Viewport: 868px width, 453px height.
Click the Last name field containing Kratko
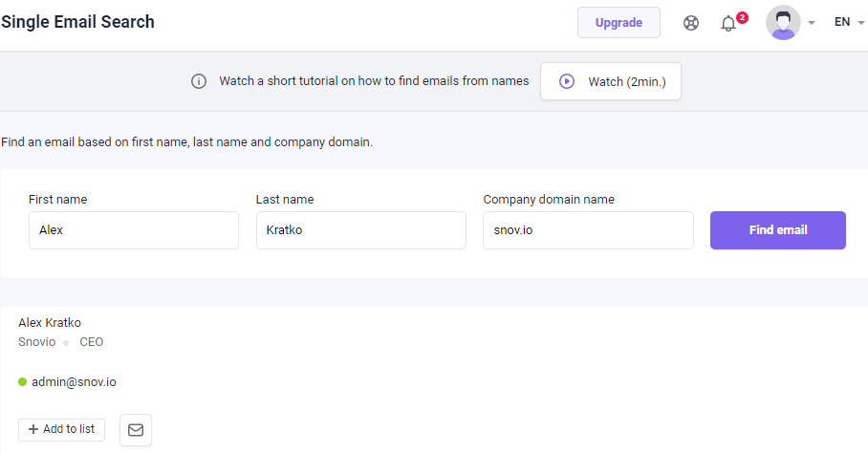[361, 230]
